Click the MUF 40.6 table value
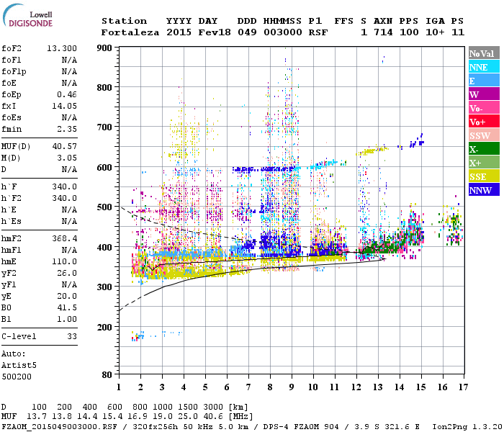 click(213, 417)
